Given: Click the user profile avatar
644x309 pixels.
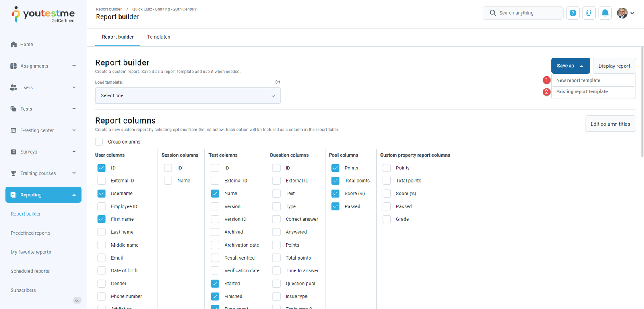Looking at the screenshot, I should click(x=622, y=13).
